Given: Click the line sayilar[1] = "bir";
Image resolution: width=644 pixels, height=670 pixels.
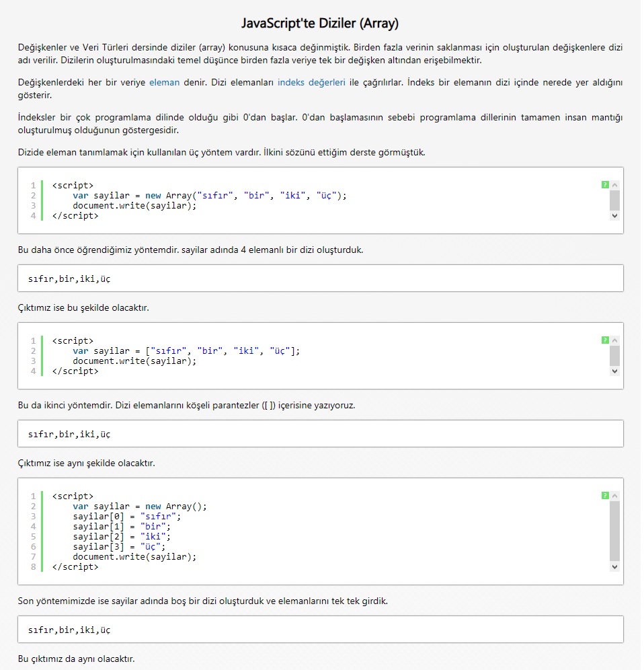Looking at the screenshot, I should click(x=122, y=527).
